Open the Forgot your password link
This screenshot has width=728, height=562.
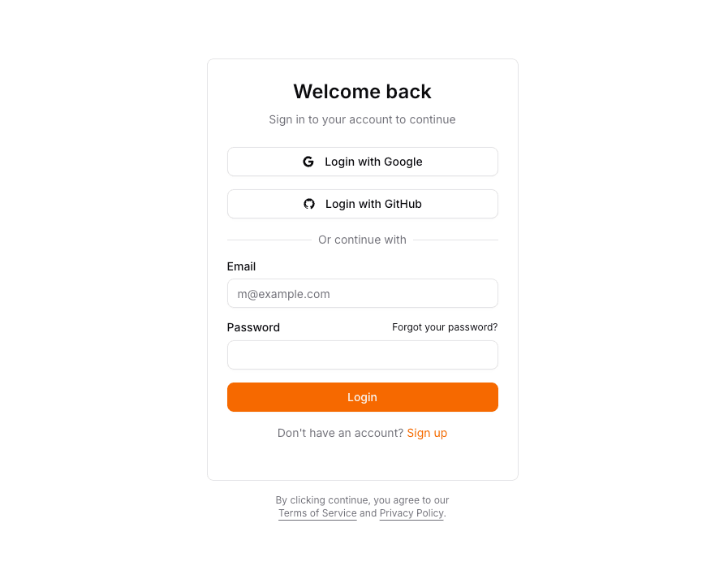[445, 327]
